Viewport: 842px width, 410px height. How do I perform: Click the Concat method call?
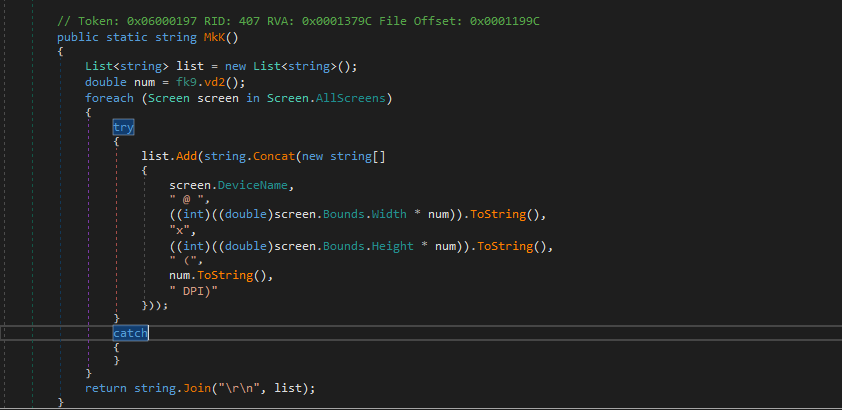click(x=268, y=156)
